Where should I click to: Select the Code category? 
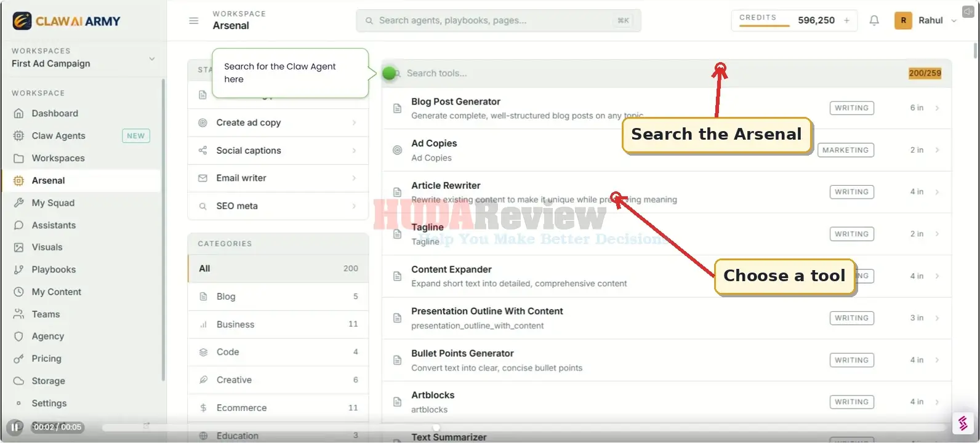[278, 352]
